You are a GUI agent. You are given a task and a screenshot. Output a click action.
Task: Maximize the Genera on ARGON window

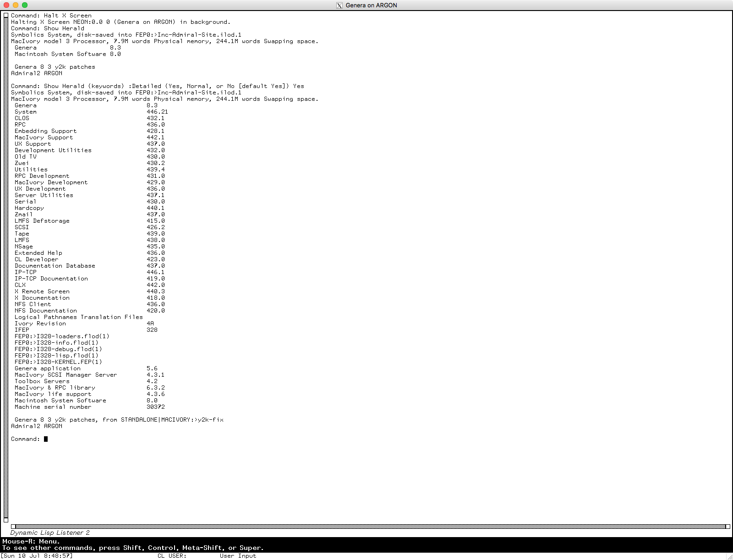tap(25, 5)
